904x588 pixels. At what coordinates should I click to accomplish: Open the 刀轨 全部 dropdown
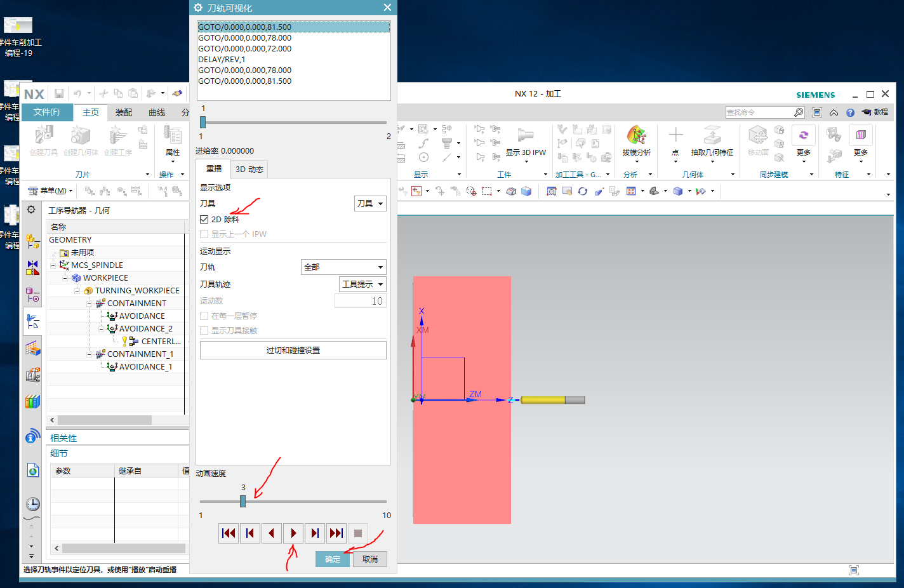pyautogui.click(x=343, y=267)
